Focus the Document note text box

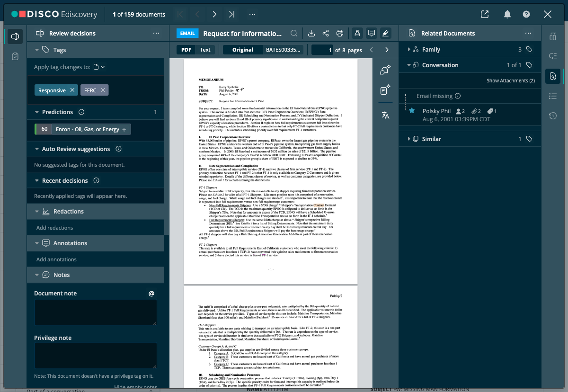pos(96,312)
